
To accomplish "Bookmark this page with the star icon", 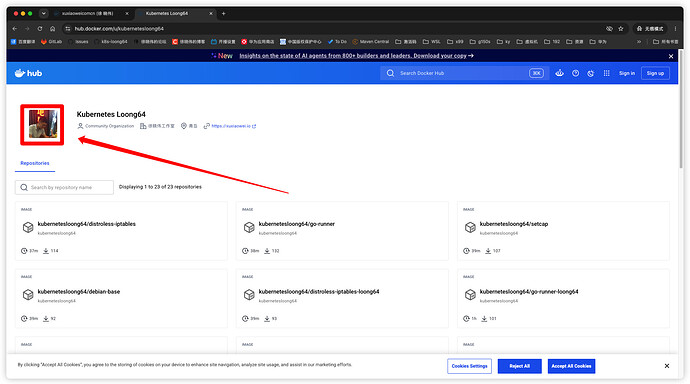I will (x=621, y=29).
